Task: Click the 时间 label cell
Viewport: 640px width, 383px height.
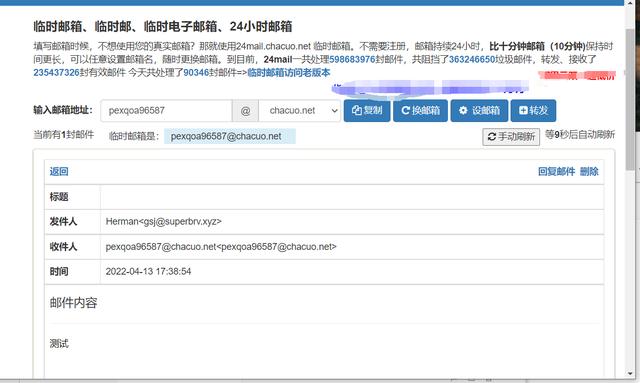Action: 72,272
